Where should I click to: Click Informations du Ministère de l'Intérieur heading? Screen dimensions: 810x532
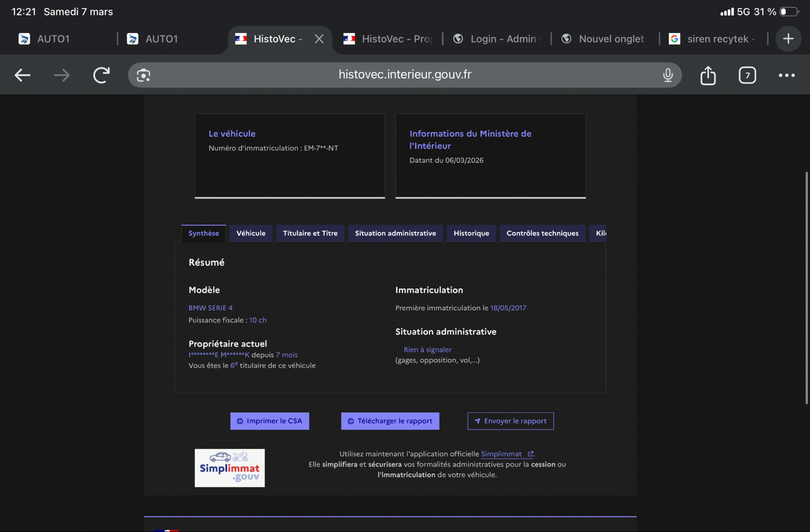[x=470, y=140]
